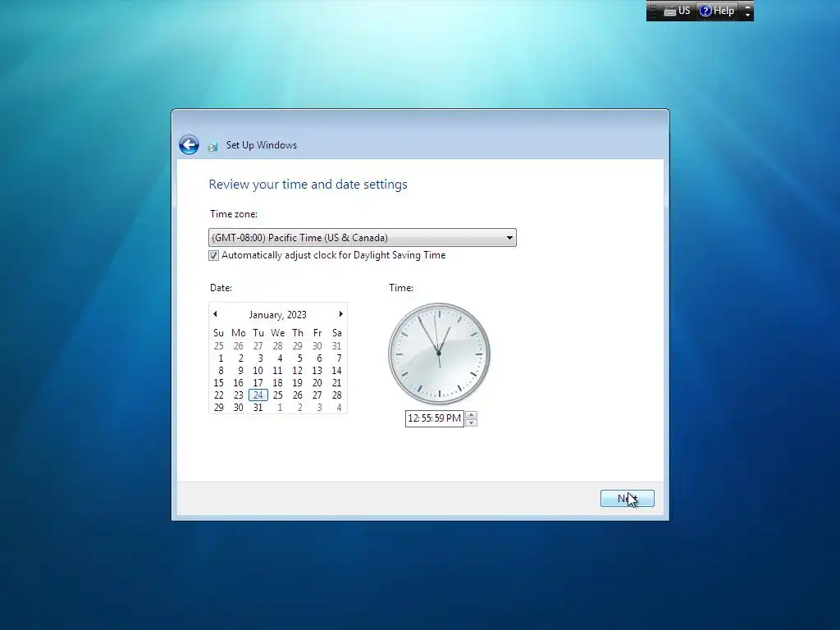Click the analog clock face

point(440,354)
